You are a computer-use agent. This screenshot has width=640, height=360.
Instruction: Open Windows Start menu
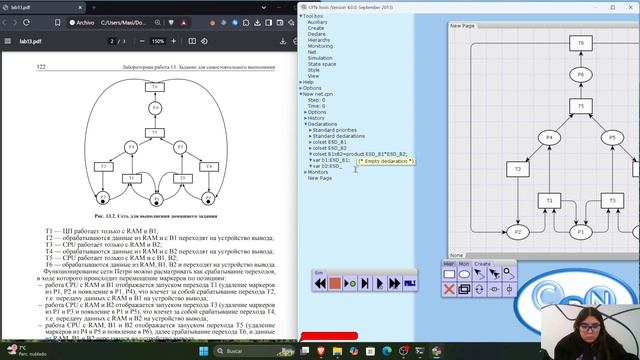[203, 351]
